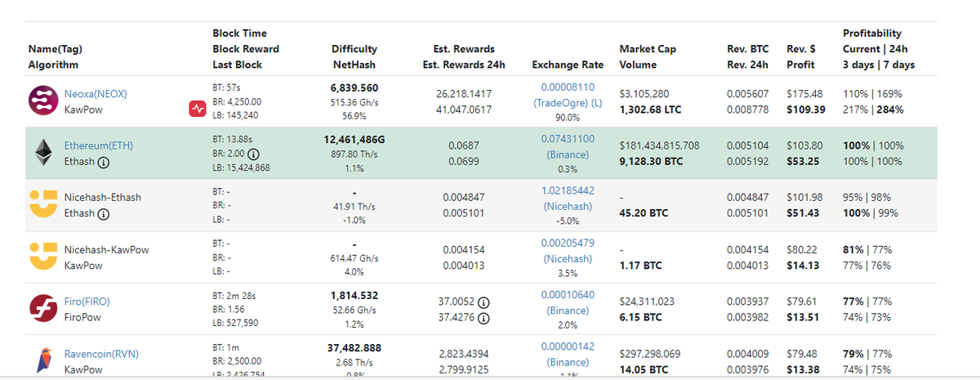The image size is (980, 380).
Task: Open the Neoxa(NEOX) coin link
Action: (x=96, y=93)
